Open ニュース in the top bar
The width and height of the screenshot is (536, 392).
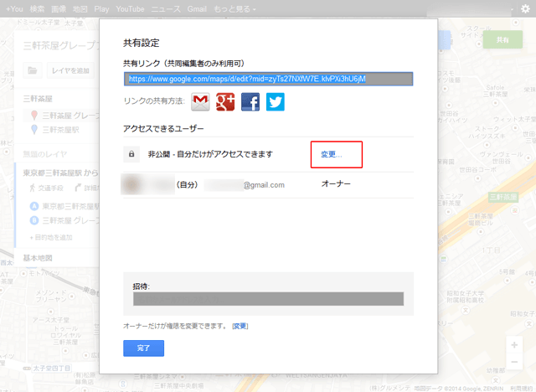166,9
